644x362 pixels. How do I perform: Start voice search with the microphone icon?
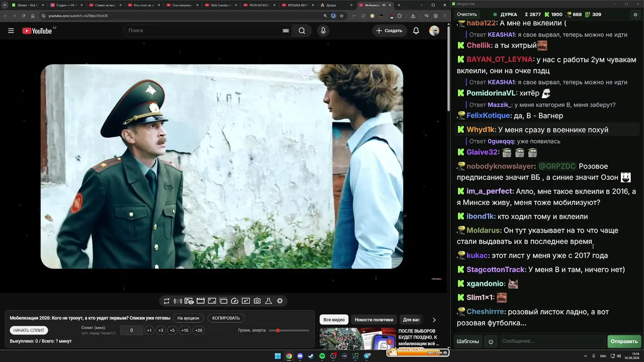[x=323, y=31]
